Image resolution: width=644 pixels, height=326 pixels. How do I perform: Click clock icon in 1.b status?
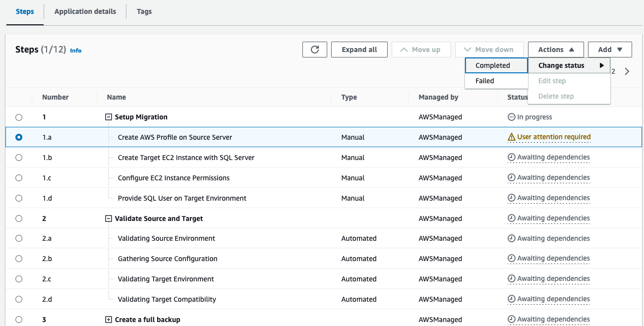(x=512, y=158)
